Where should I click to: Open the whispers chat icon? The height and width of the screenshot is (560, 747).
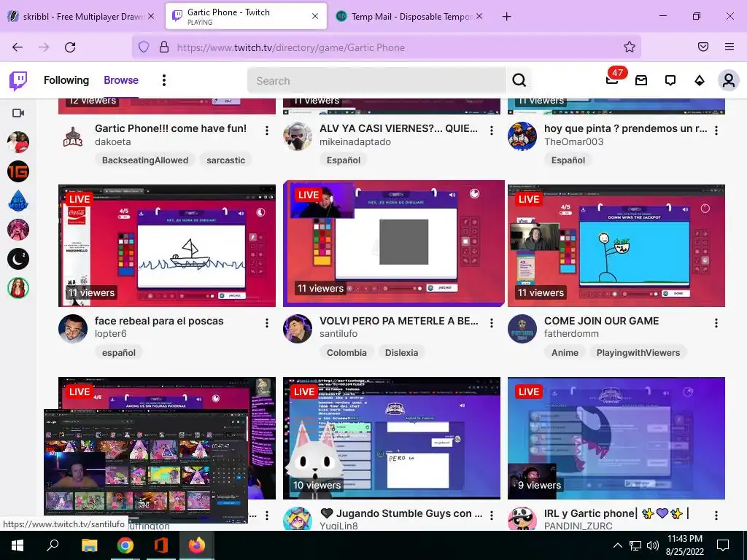point(670,80)
